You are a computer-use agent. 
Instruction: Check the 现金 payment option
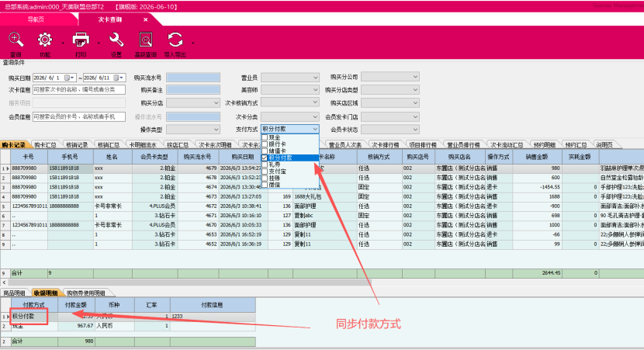[265, 137]
